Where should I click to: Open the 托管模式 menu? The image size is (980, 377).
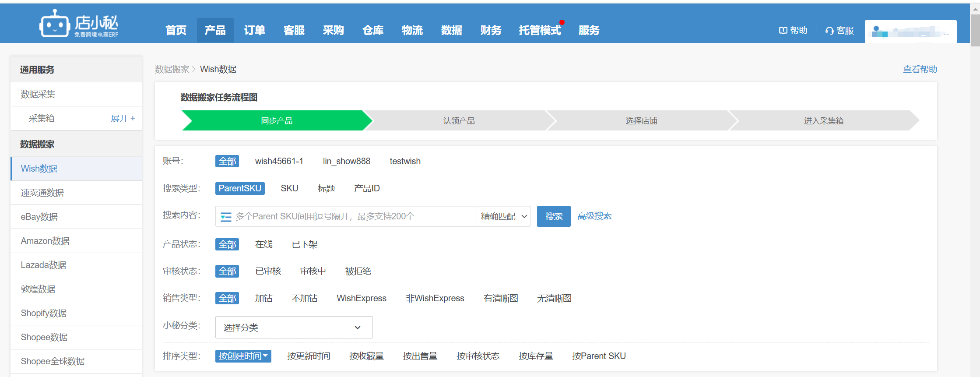[540, 30]
